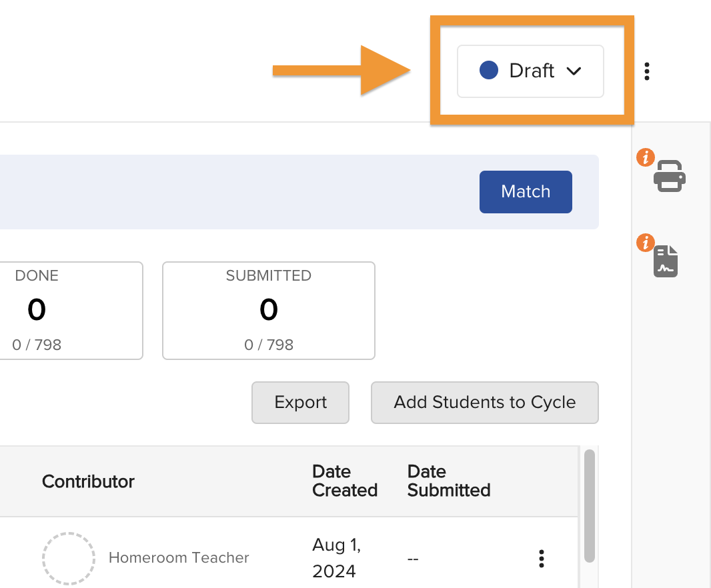The width and height of the screenshot is (711, 588).
Task: Click the table's vertical scrollbar thumb
Action: point(589,505)
